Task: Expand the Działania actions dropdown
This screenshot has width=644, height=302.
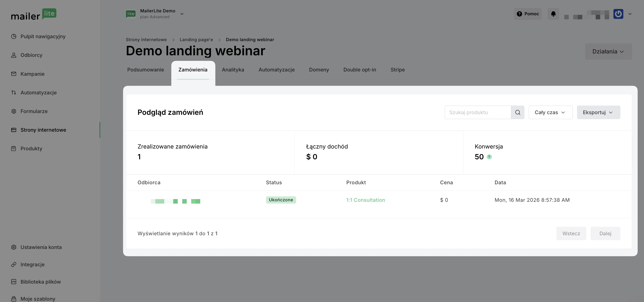Action: coord(608,51)
